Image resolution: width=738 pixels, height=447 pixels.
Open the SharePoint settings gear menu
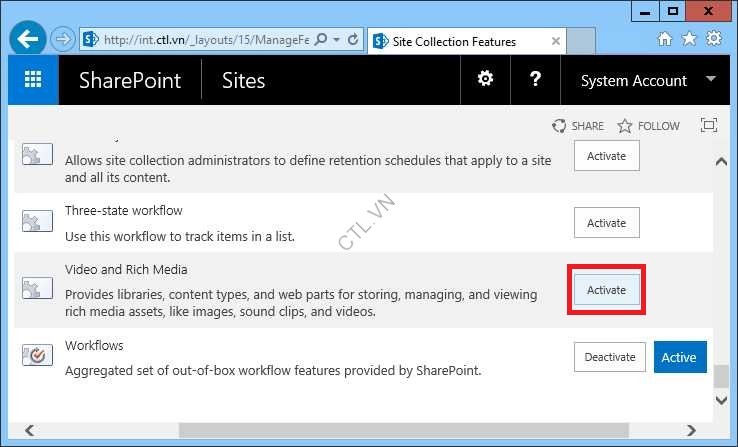point(485,80)
